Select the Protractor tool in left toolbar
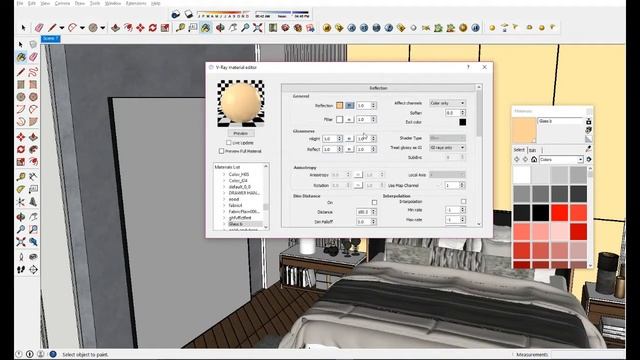This screenshot has width=640, height=360. [21, 189]
